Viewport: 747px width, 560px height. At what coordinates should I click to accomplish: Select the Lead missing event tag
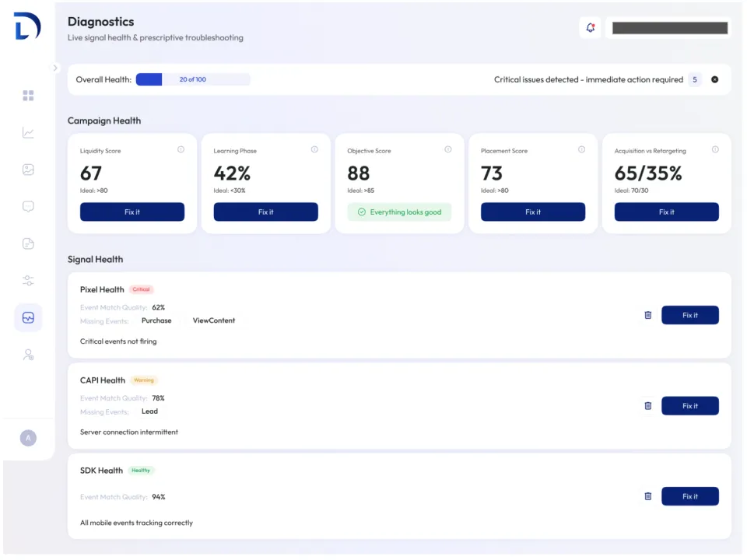[149, 411]
